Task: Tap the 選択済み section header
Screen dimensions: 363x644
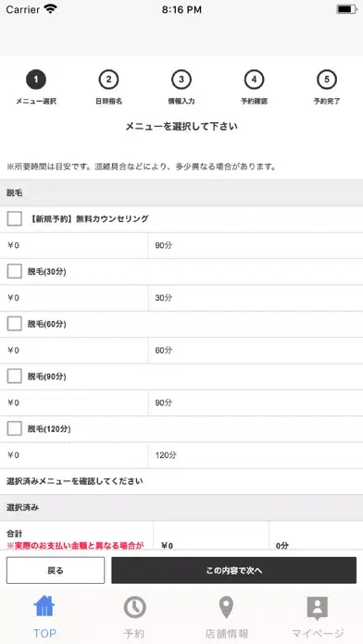Action: tap(181, 508)
